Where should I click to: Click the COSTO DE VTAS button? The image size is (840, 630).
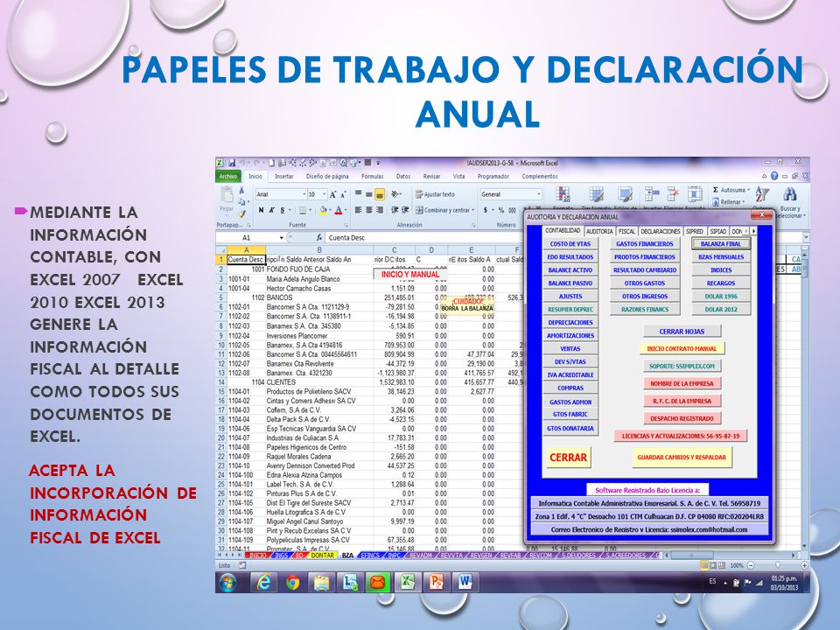click(570, 244)
